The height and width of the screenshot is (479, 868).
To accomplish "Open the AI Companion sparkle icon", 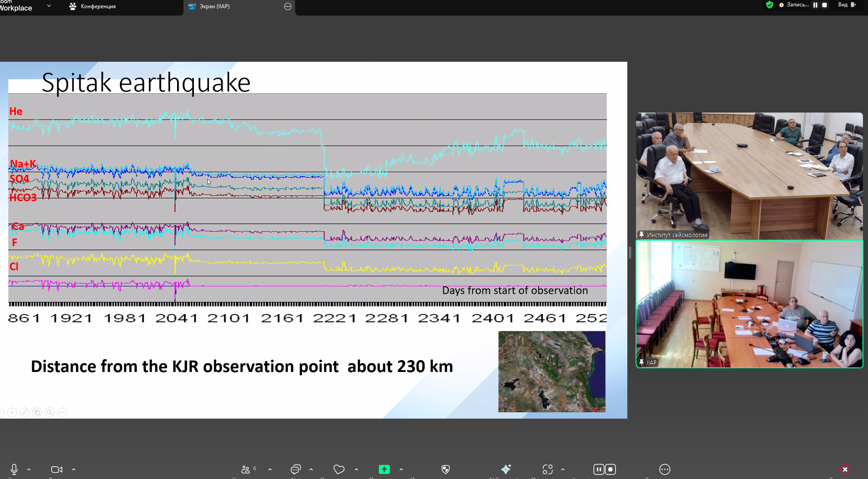I will tap(506, 469).
